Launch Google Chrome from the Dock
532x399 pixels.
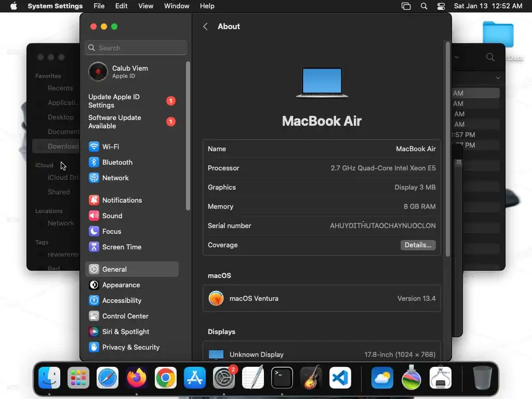[166, 378]
